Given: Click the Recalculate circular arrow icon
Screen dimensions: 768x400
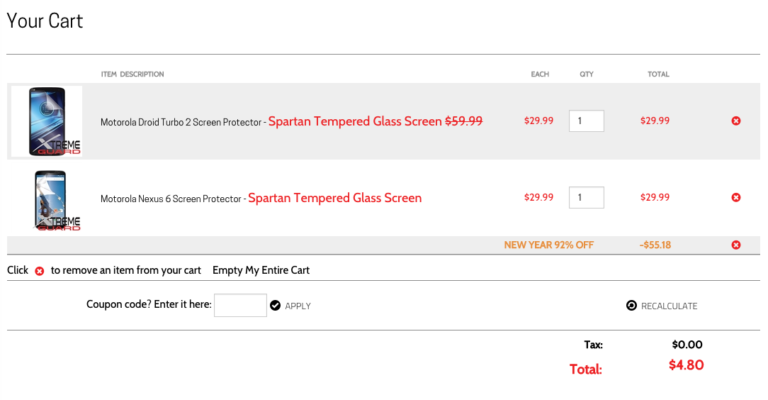Looking at the screenshot, I should pos(631,305).
